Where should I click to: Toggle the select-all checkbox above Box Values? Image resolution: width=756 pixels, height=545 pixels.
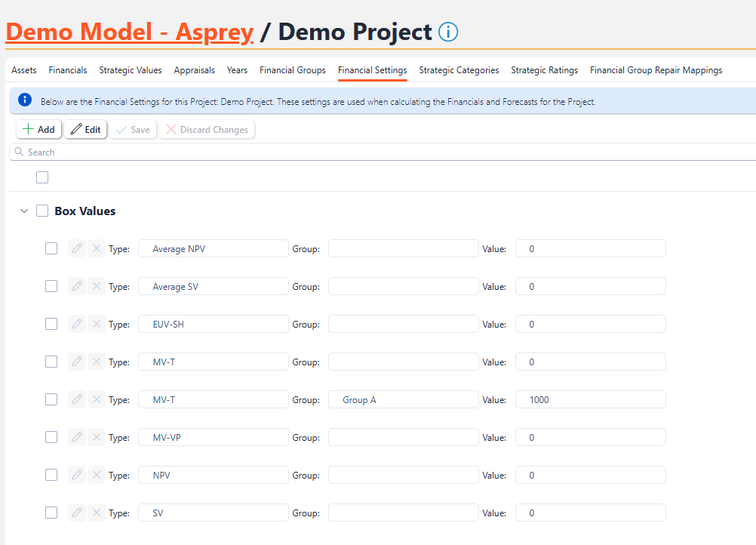42,177
